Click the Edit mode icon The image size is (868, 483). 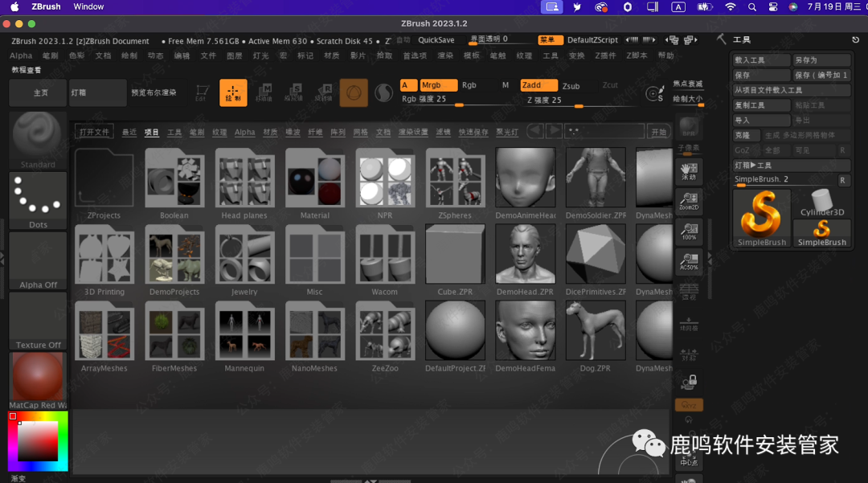pyautogui.click(x=202, y=92)
